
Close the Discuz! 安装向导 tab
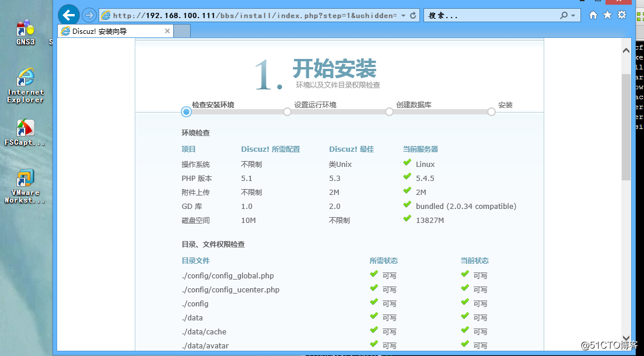click(x=167, y=31)
